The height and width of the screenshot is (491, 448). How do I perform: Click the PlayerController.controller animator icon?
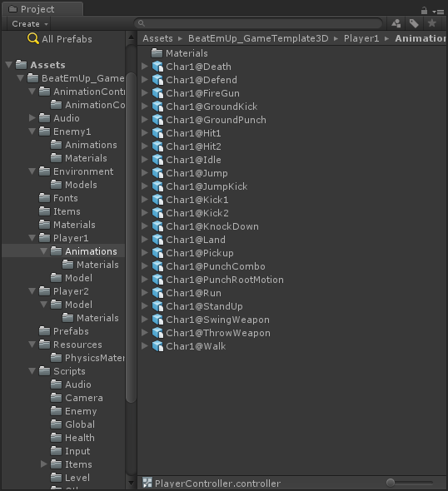coord(147,483)
